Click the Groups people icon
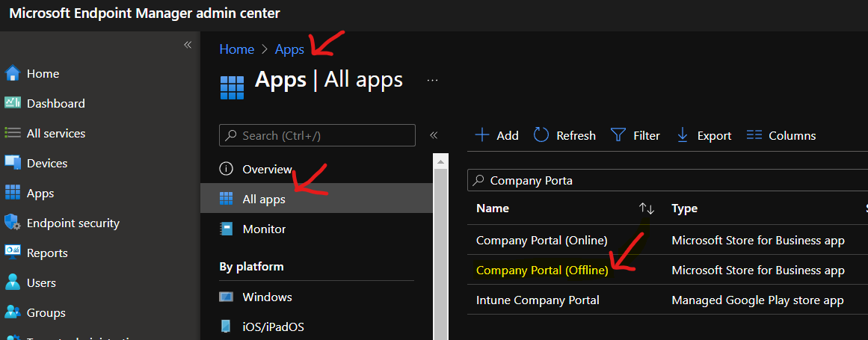 [12, 312]
